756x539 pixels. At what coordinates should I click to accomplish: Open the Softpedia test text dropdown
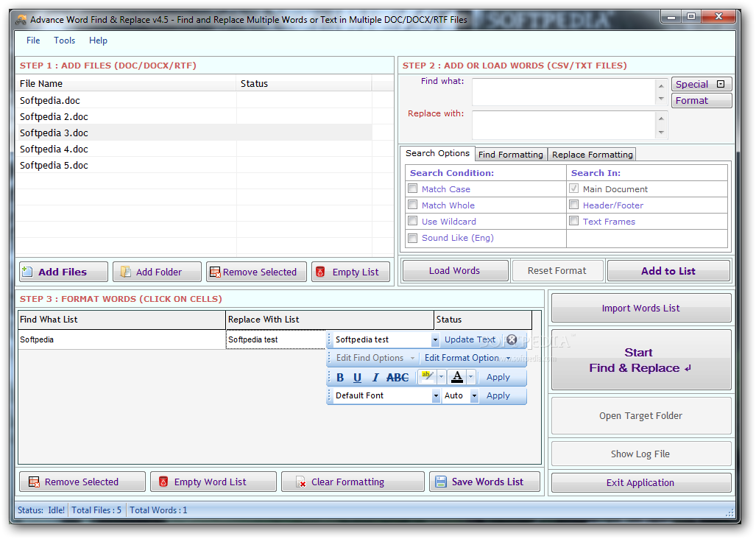(435, 339)
